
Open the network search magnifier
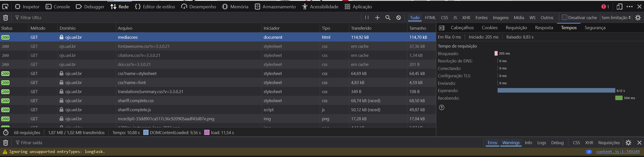[x=388, y=18]
